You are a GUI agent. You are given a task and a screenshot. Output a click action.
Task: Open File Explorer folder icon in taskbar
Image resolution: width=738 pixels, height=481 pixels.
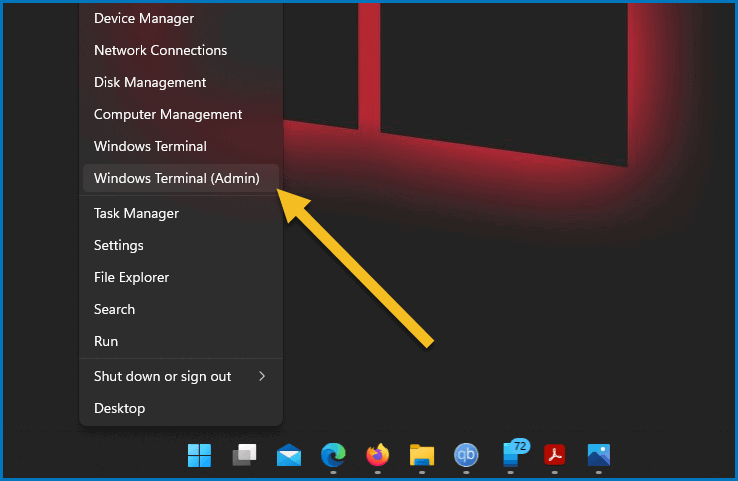421,456
